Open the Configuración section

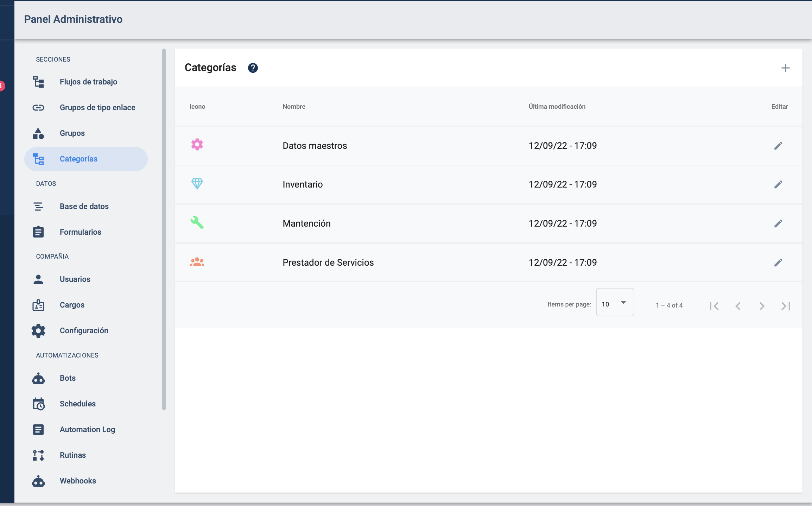[84, 330]
